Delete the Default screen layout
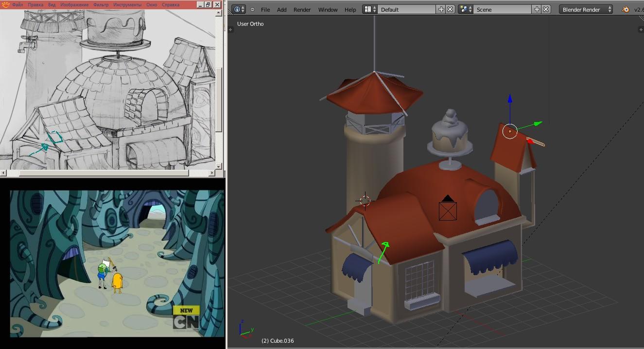This screenshot has width=644, height=349. tap(450, 9)
